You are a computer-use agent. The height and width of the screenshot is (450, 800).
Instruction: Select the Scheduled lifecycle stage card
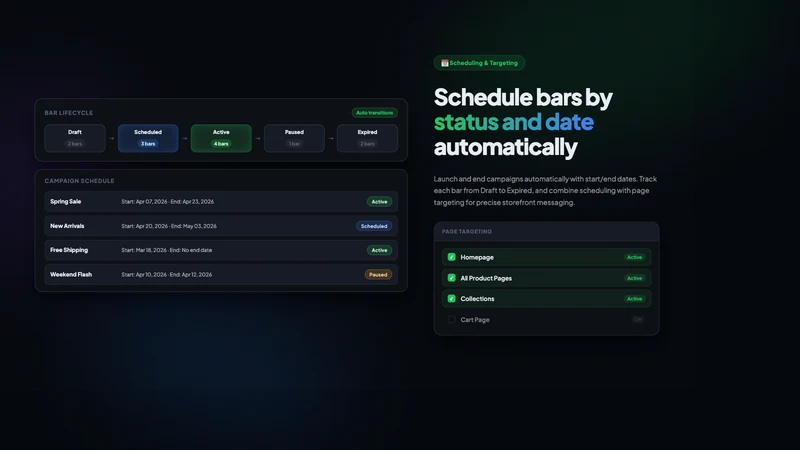pos(148,138)
